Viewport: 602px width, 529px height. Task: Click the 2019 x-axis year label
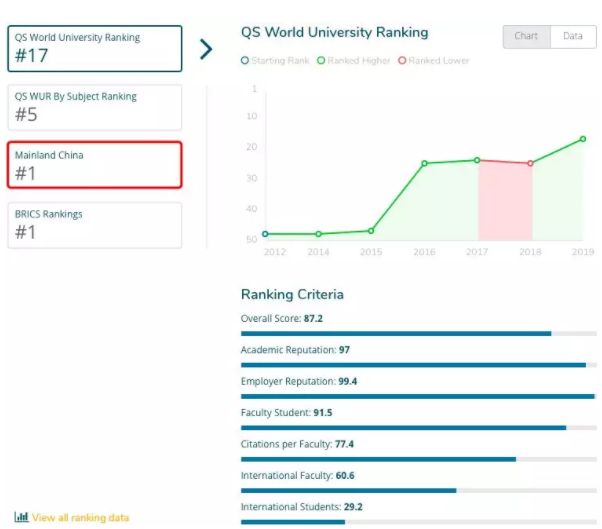tap(583, 252)
